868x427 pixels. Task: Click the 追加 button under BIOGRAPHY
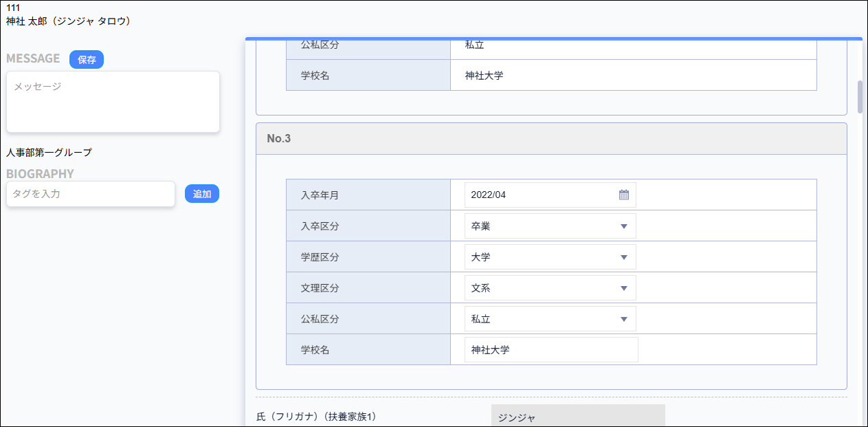pyautogui.click(x=202, y=193)
